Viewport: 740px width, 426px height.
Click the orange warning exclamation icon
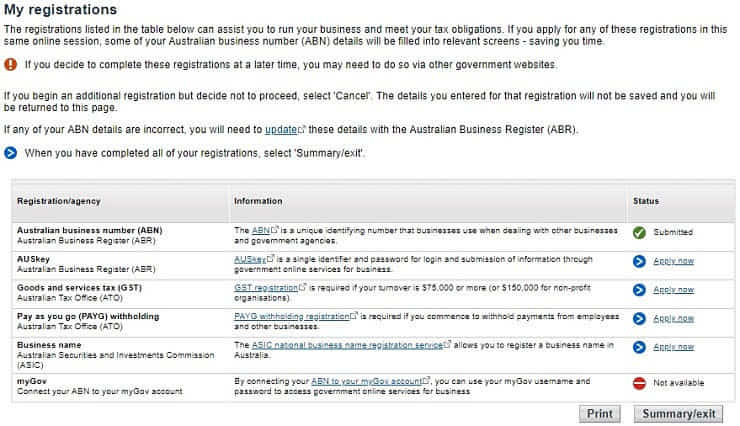[x=11, y=64]
